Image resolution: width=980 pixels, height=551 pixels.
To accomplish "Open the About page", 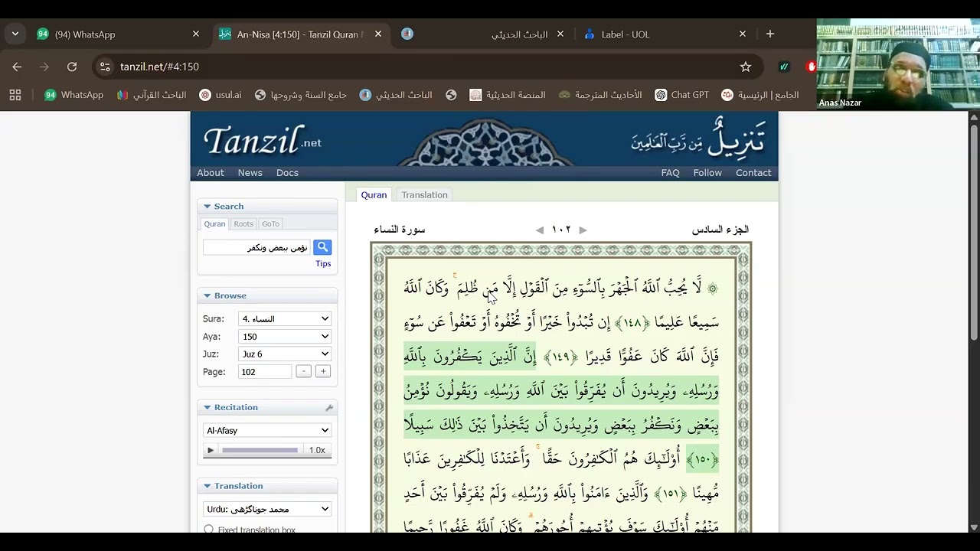I will point(211,173).
